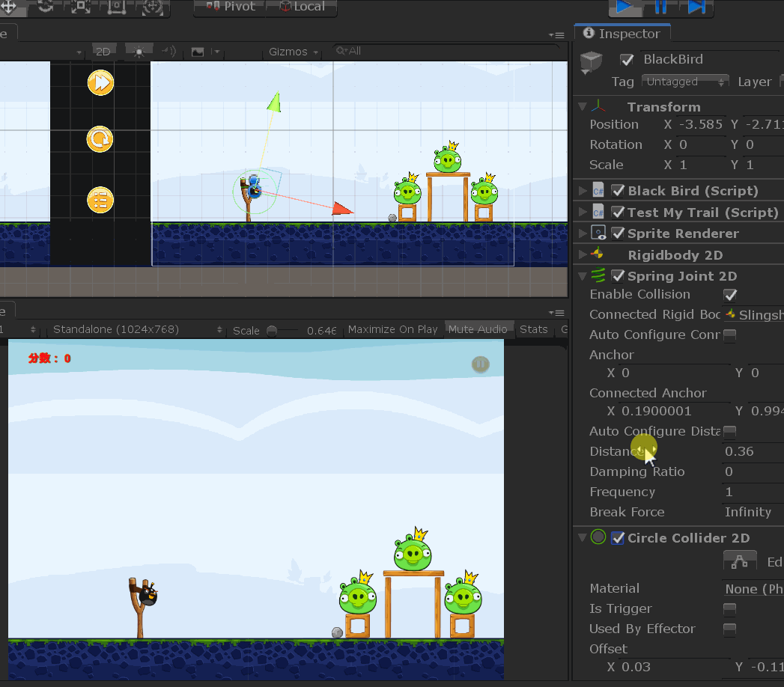Screen dimensions: 784x687
Task: Select the Move tool in the top toolbar
Action: point(9,6)
